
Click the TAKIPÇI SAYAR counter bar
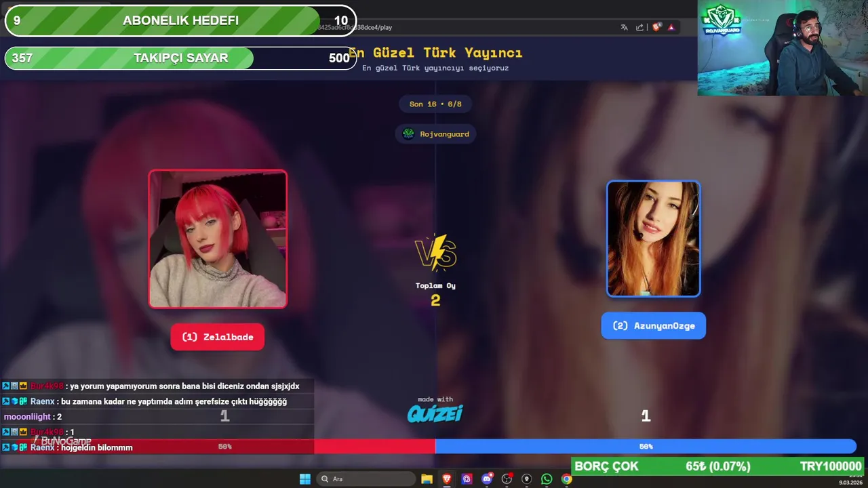pos(180,58)
